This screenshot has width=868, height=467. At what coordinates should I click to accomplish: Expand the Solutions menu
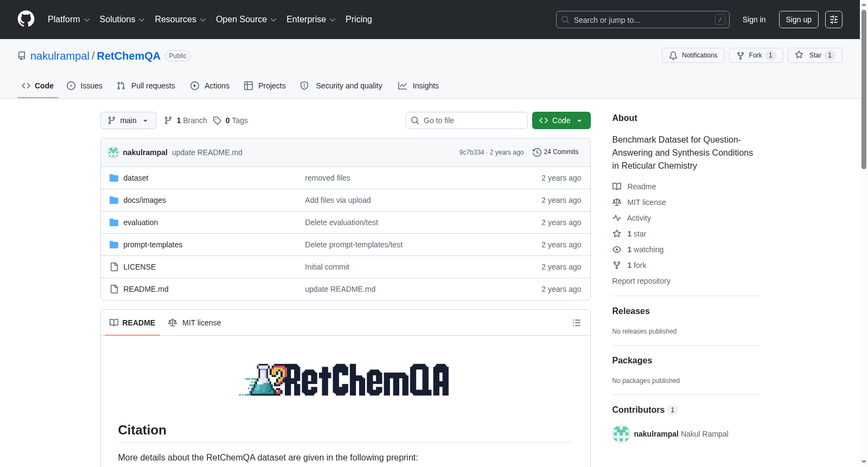tap(122, 20)
